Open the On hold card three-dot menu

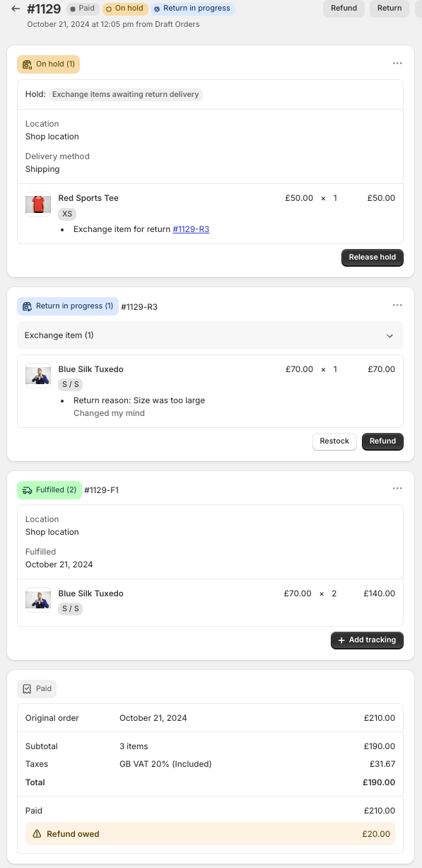[x=397, y=64]
